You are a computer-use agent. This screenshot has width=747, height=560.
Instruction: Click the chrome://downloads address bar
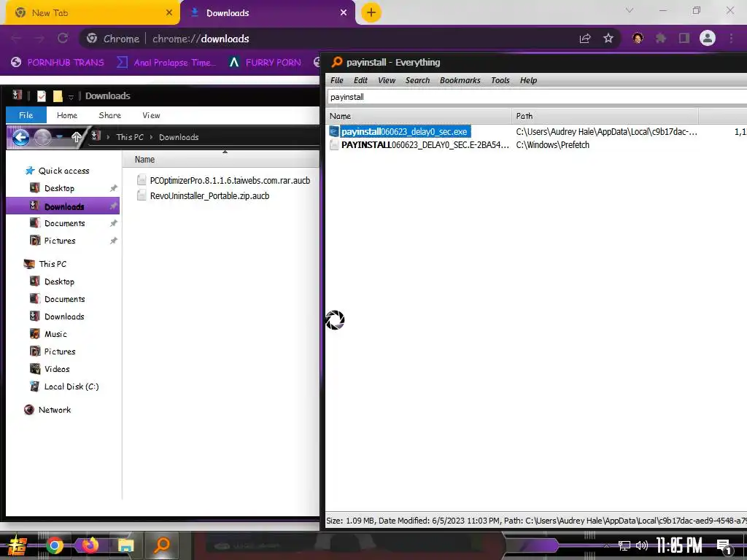(x=329, y=39)
